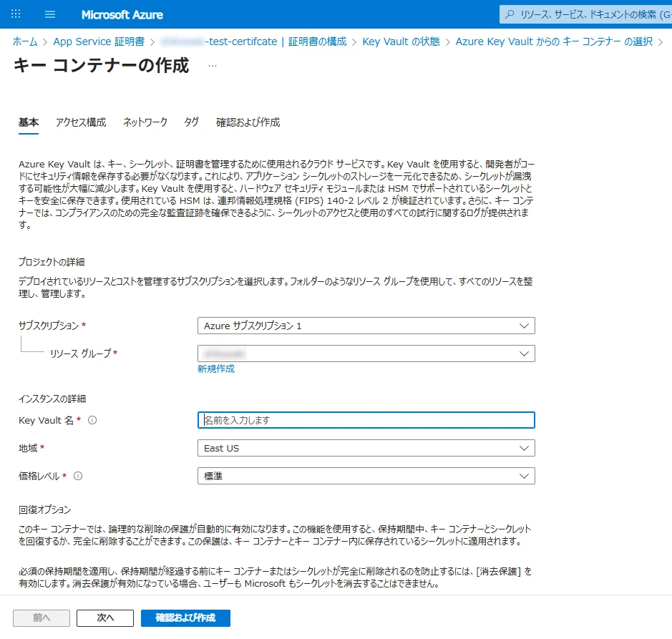This screenshot has width=672, height=639.
Task: Switch to the ネットワーク tab
Action: coord(145,122)
